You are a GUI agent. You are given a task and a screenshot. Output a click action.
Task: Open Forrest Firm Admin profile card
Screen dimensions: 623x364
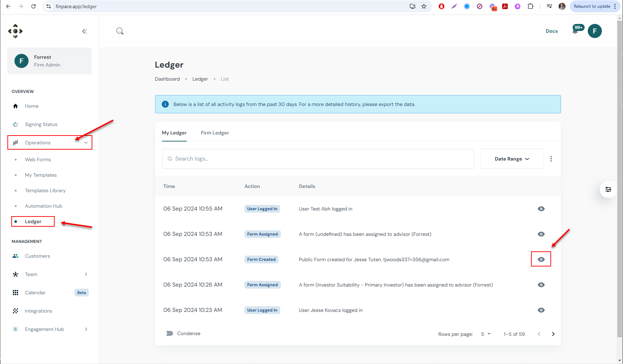tap(49, 61)
